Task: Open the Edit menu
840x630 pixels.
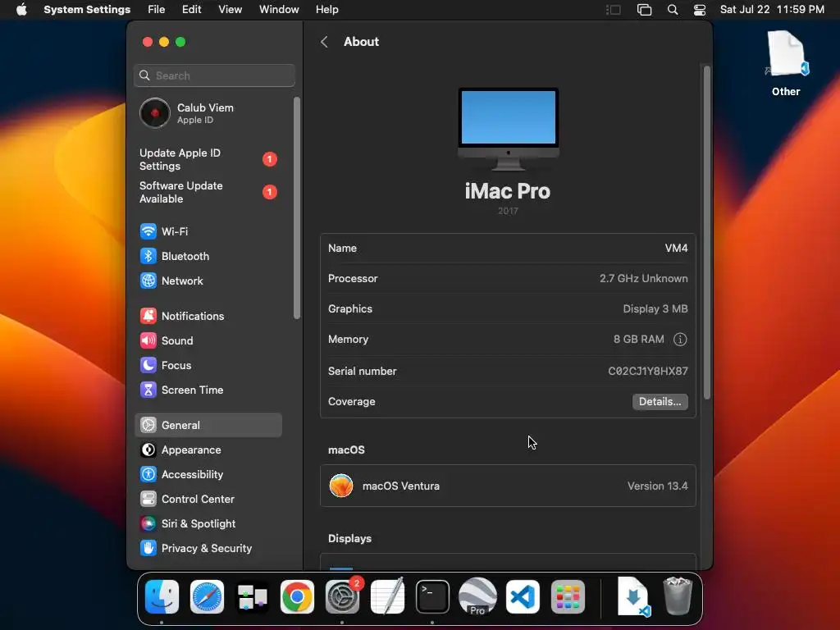Action: [191, 10]
